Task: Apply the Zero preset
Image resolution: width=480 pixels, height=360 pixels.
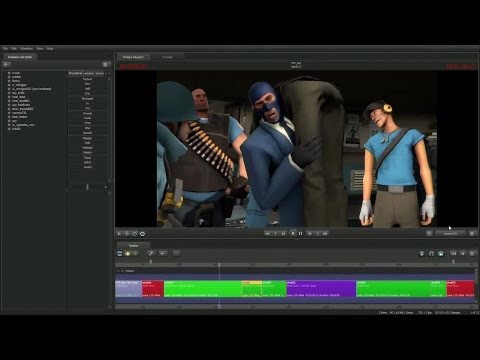Action: (87, 84)
